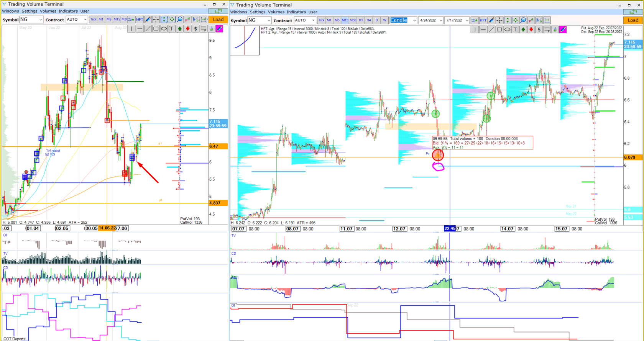This screenshot has width=644, height=341.
Task: Open Volumes menu in left window
Action: point(48,11)
